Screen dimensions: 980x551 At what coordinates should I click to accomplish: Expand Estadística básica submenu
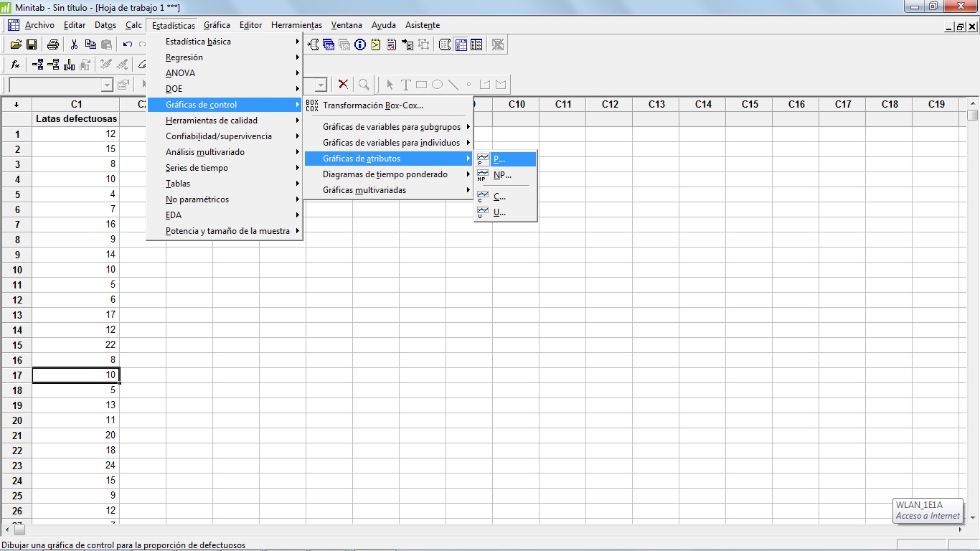click(225, 42)
